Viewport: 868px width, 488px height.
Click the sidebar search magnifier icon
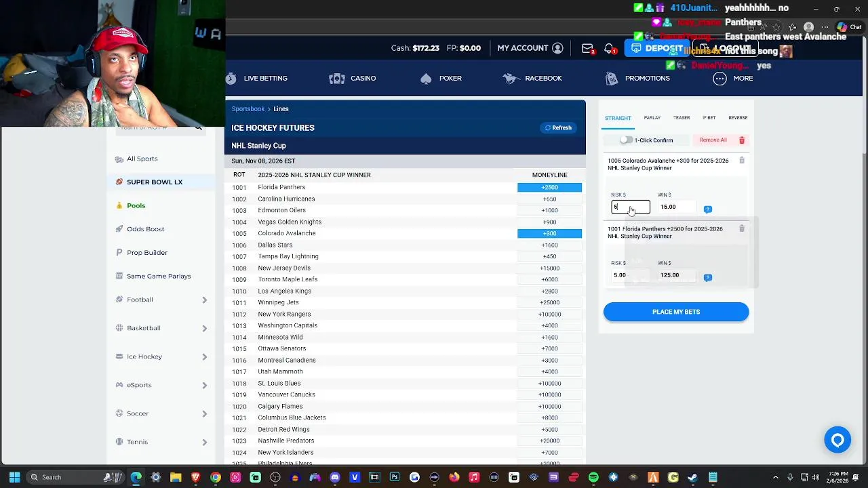click(x=198, y=127)
